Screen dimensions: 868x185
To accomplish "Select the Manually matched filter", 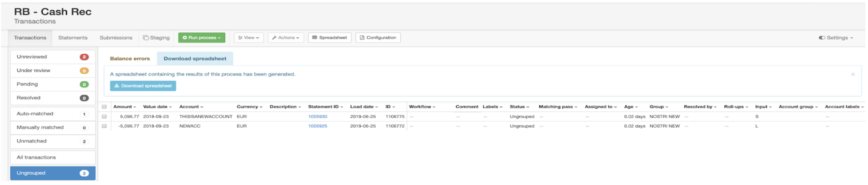I will [53, 128].
